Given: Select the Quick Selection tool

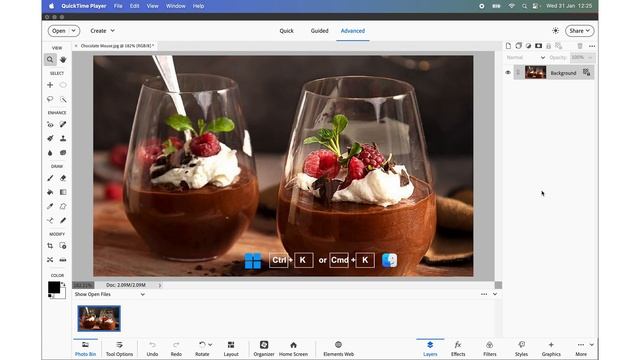Looking at the screenshot, I should [63, 99].
